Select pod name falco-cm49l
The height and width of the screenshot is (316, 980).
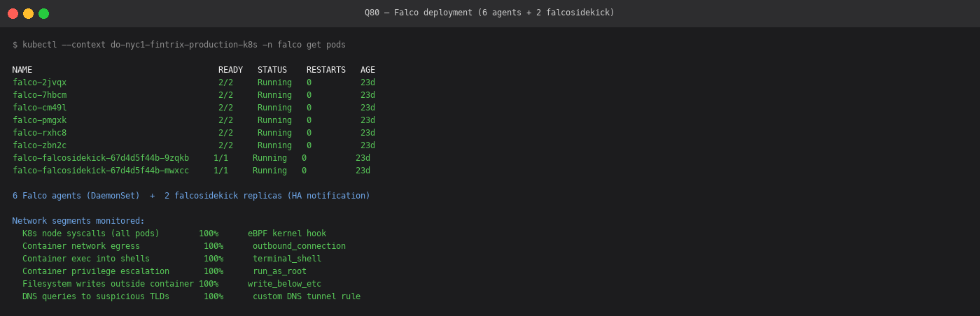point(39,108)
